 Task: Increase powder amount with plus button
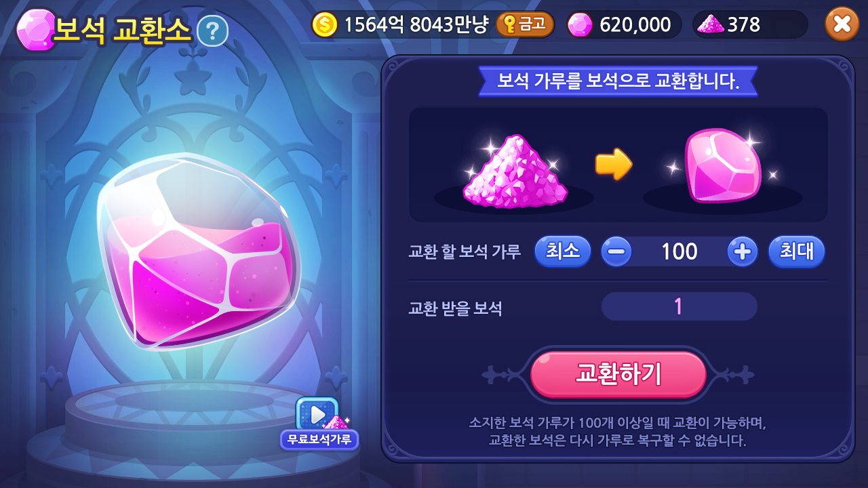pyautogui.click(x=743, y=251)
